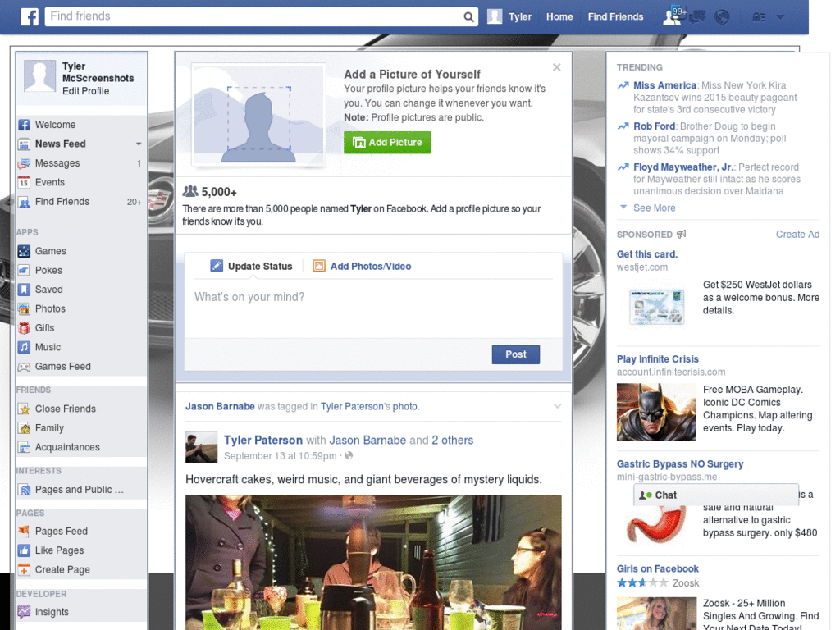The image size is (840, 630).
Task: Click the Games app icon
Action: (x=24, y=251)
